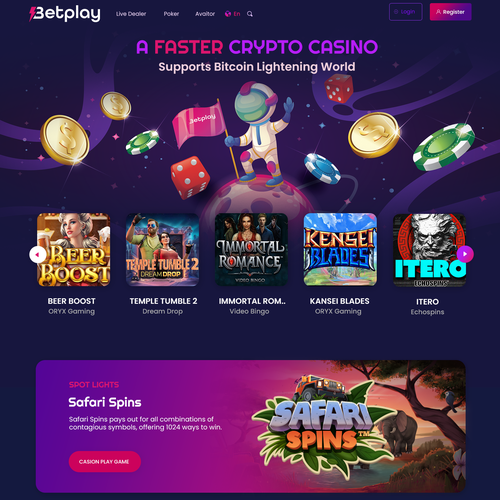This screenshot has height=500, width=500.
Task: Click the Betplay logo
Action: 65,14
